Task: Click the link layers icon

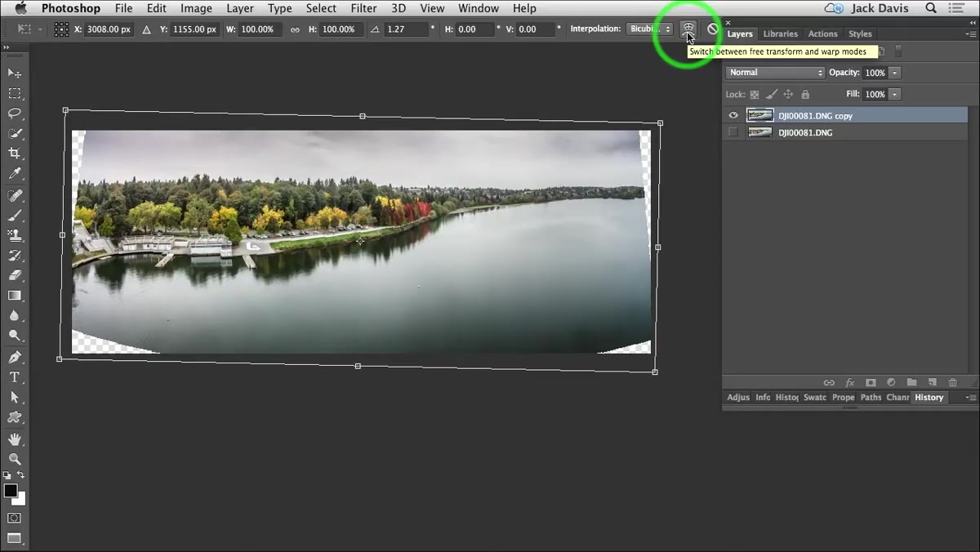Action: [x=829, y=382]
